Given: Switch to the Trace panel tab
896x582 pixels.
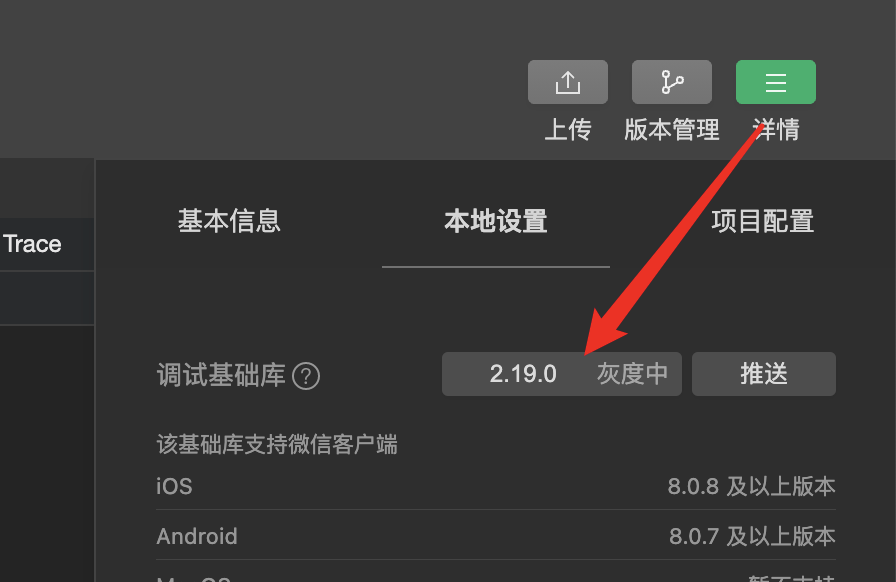Looking at the screenshot, I should pos(32,244).
